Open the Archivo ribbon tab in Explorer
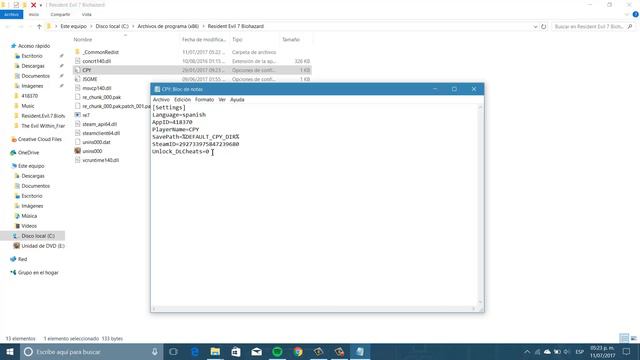Screen dimensions: 640x360 (11, 14)
